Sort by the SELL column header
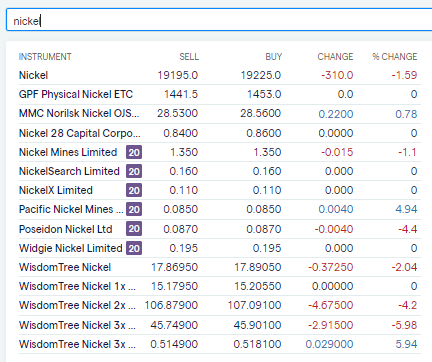Image resolution: width=432 pixels, height=362 pixels. pyautogui.click(x=189, y=57)
